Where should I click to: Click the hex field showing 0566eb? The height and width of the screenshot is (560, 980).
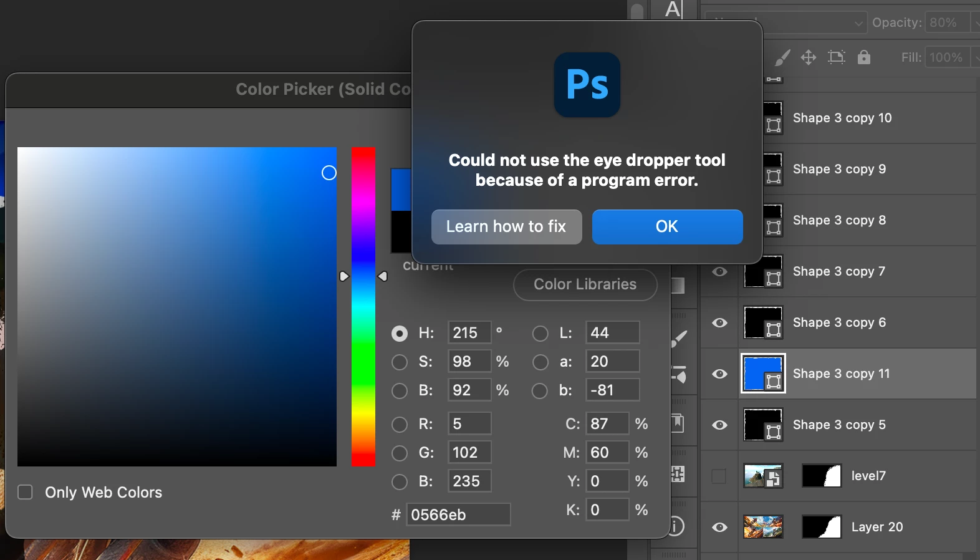coord(458,514)
